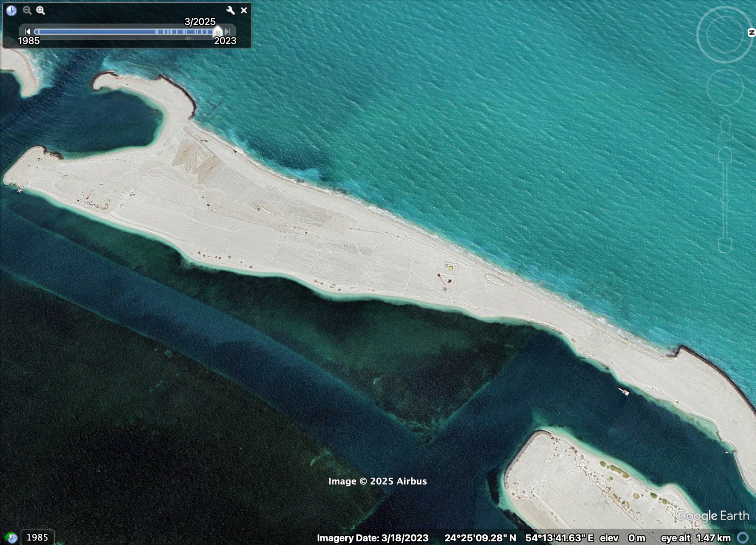Click the 1985 start date label
Screen dimensions: 756x545
tap(29, 41)
